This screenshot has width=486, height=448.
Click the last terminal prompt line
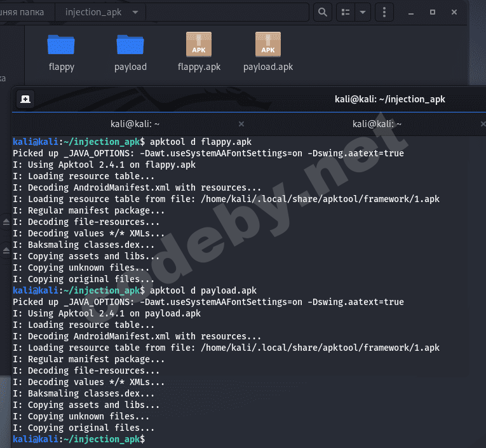coord(79,439)
